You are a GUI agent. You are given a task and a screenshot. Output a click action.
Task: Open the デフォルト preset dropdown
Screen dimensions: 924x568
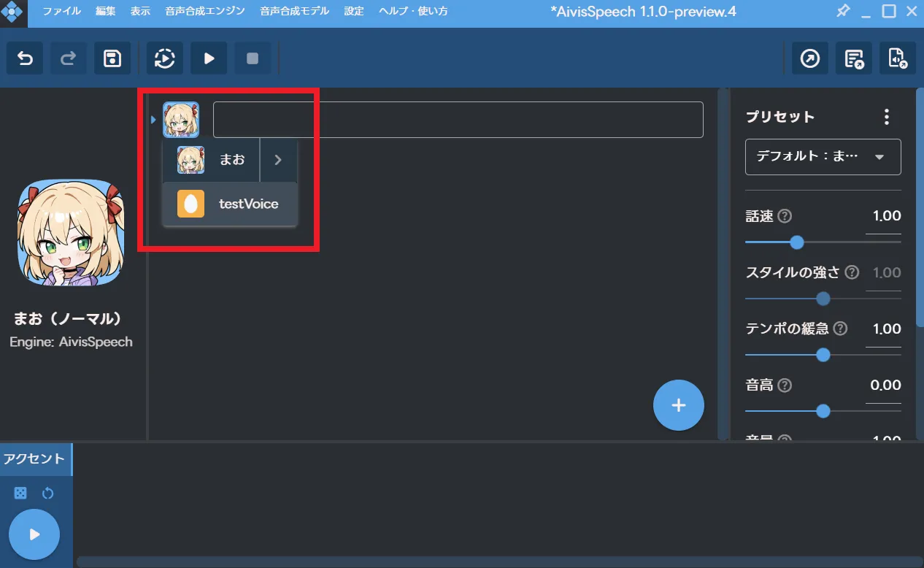pyautogui.click(x=823, y=157)
